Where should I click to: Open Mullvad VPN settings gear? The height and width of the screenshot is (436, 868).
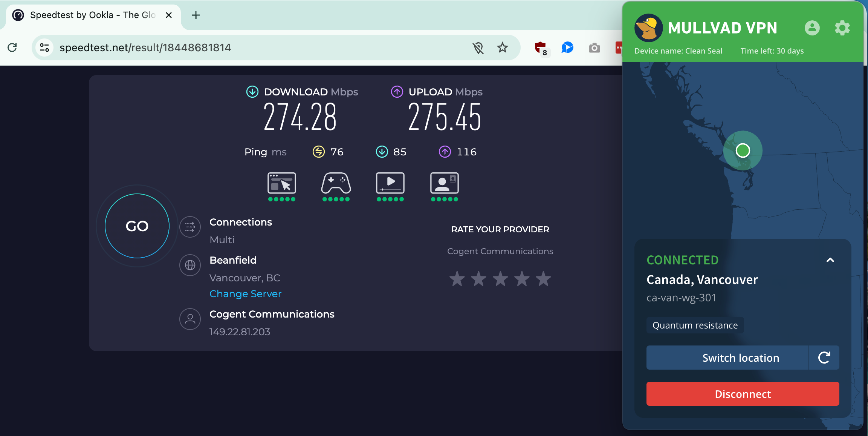point(842,28)
